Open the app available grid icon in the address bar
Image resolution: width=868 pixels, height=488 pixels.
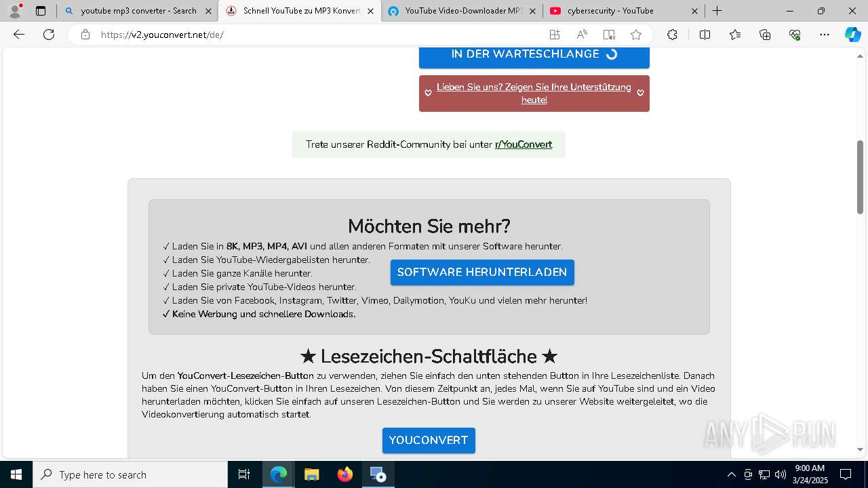click(x=555, y=35)
